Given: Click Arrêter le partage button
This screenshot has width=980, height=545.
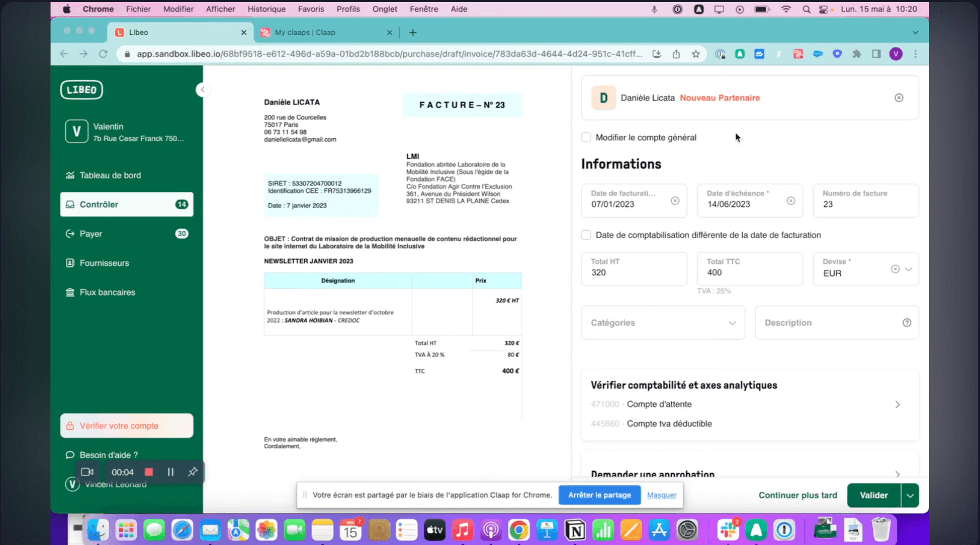Looking at the screenshot, I should click(599, 495).
